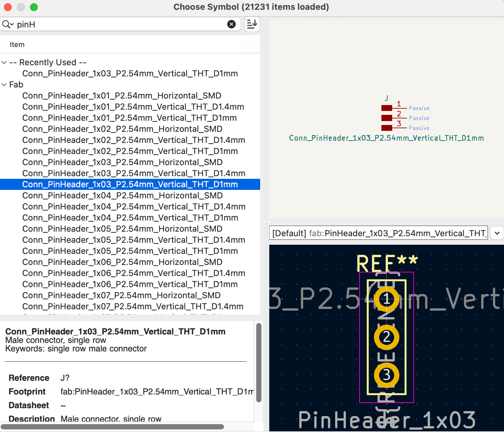Select the recently used Conn_PinHeader_1x03 D1mm entry

click(x=130, y=73)
